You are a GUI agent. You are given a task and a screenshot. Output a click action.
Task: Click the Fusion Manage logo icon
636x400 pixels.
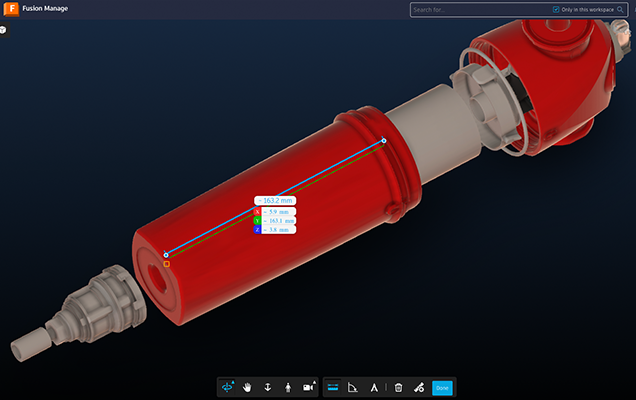click(11, 9)
